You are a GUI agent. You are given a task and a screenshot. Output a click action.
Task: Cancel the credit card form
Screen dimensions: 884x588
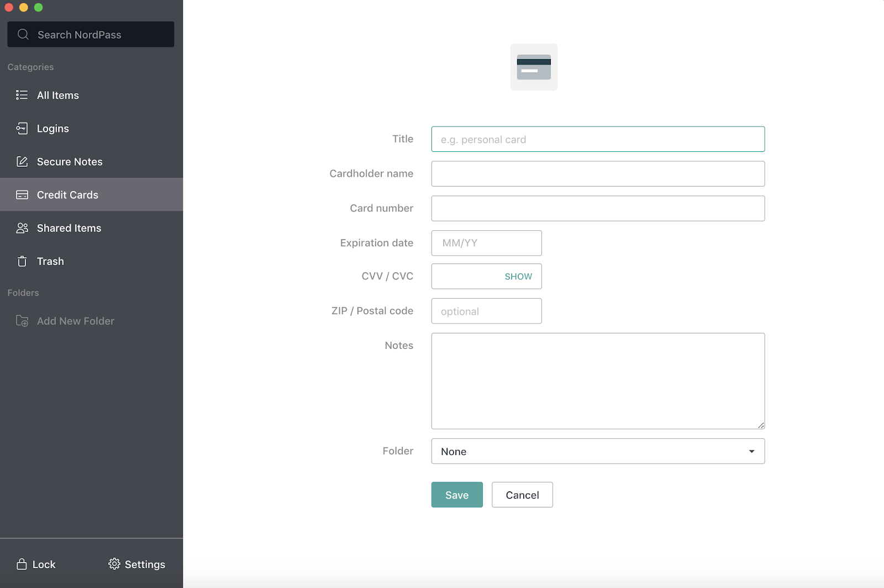522,495
